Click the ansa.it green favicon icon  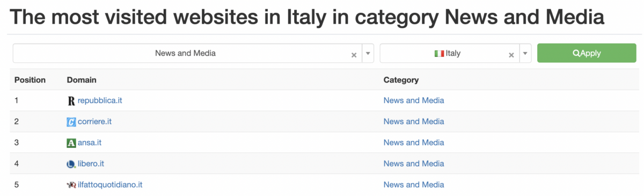click(71, 143)
